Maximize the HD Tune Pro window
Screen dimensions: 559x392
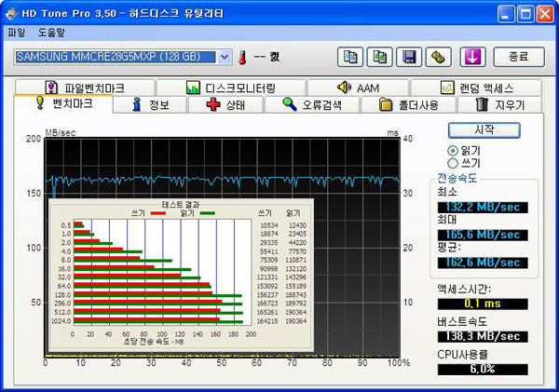coord(525,14)
